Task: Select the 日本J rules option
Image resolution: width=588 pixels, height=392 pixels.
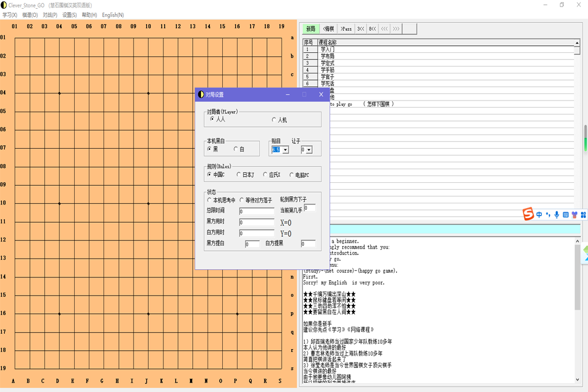Action: 239,175
